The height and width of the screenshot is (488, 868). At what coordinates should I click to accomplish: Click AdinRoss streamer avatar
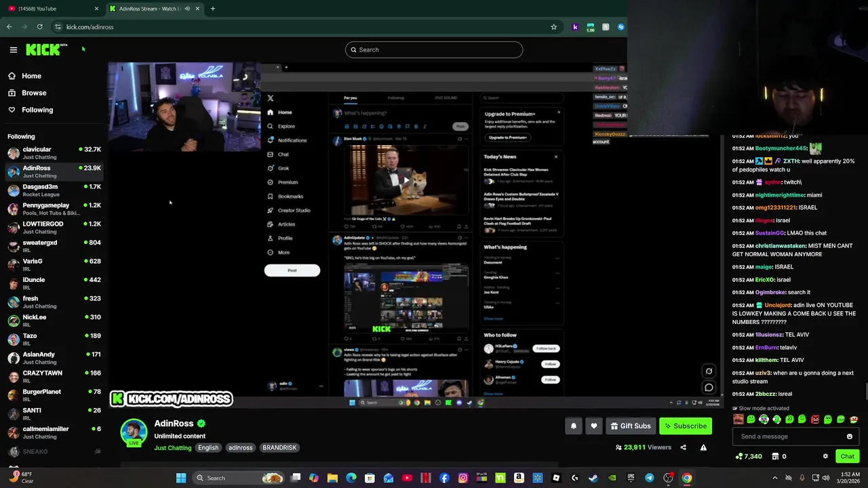click(134, 433)
